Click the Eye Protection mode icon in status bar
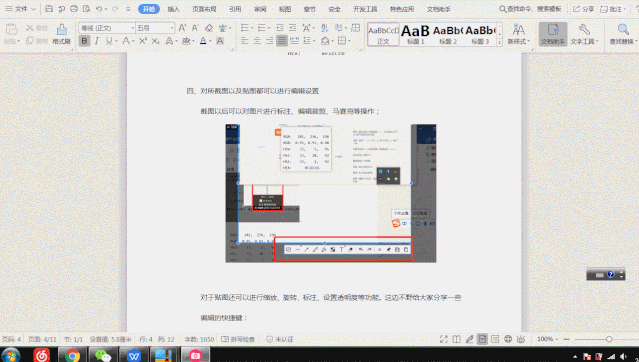Screen dimensions: 639x362 [x=521, y=339]
